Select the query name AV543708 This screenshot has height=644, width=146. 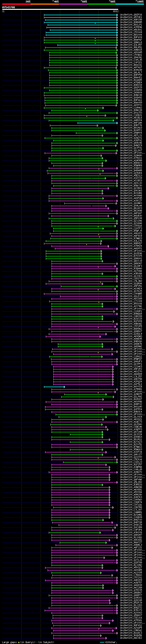pos(8,8)
